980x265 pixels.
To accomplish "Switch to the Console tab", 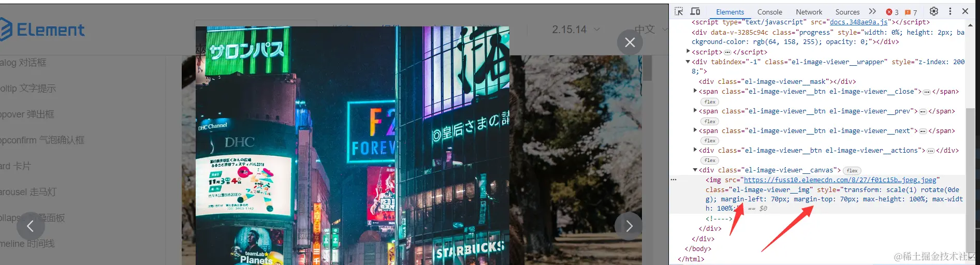I will pos(770,12).
